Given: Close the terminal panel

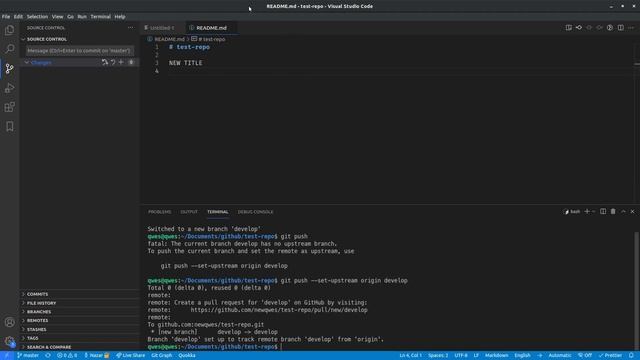Looking at the screenshot, I should [x=633, y=211].
